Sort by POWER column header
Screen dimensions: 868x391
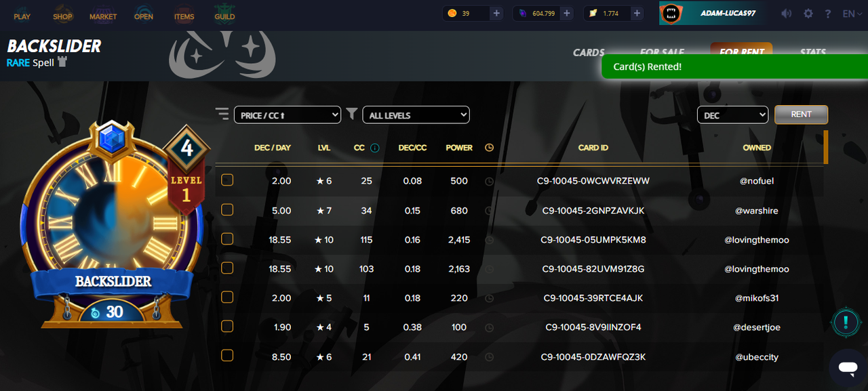coord(459,148)
